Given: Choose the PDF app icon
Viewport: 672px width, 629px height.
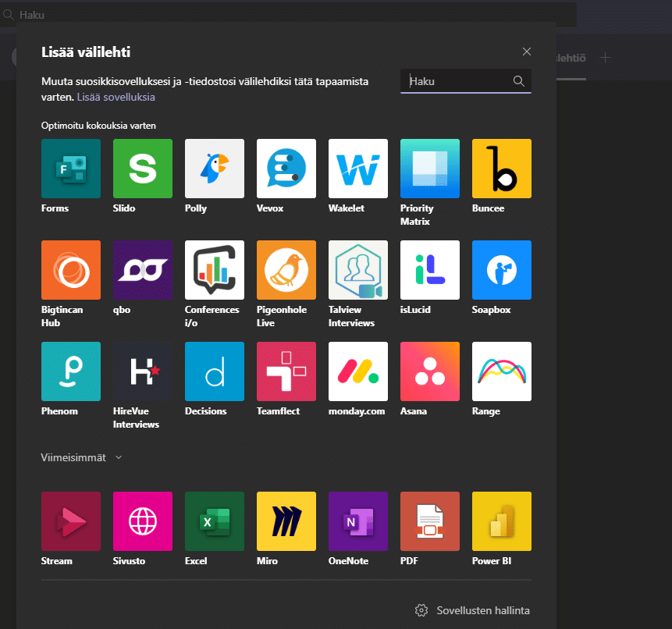Looking at the screenshot, I should point(430,521).
